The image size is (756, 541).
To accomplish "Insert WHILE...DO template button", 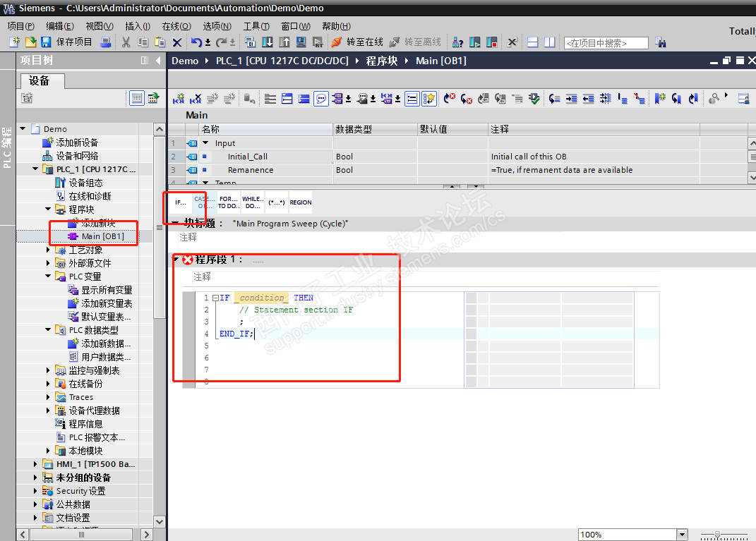I will (253, 202).
